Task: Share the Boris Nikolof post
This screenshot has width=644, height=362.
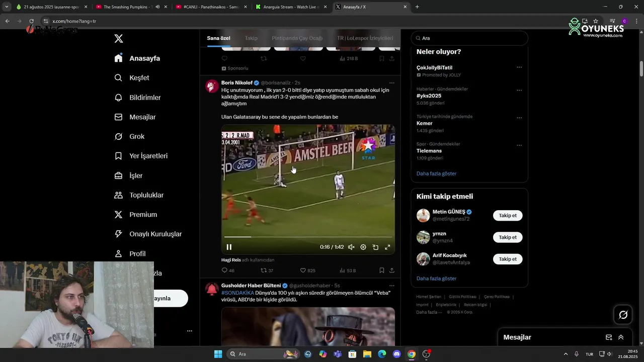Action: point(392,270)
